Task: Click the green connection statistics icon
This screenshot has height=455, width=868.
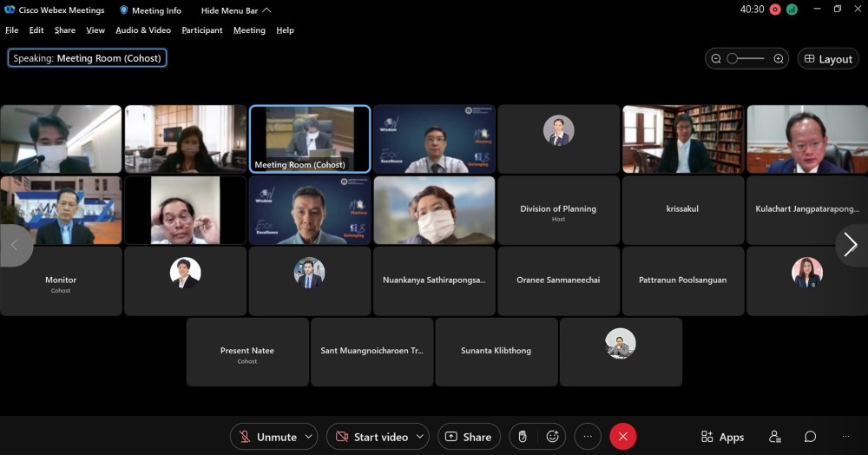Action: coord(792,10)
